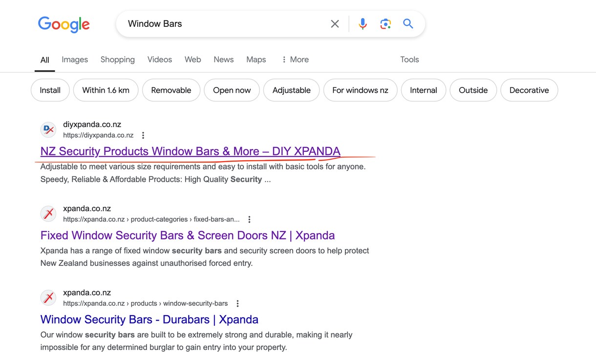Open three-dot menu beside fixed-bars-an... URL

coord(249,219)
